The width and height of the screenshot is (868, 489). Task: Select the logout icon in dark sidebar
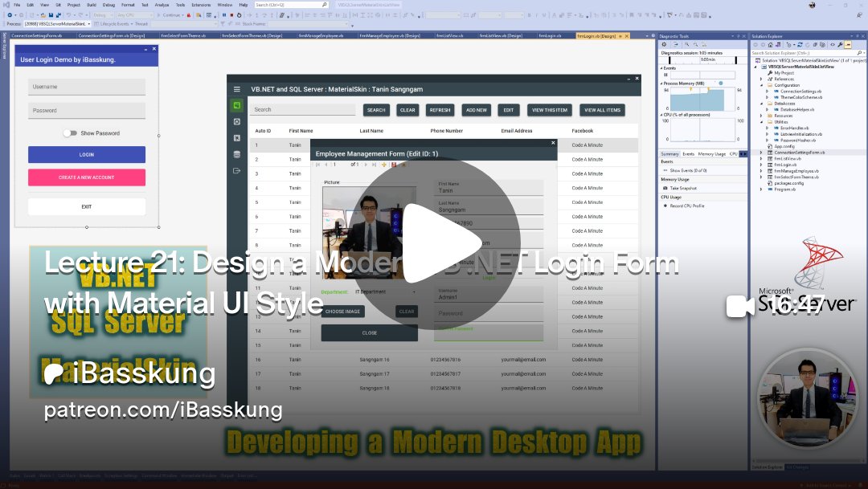click(237, 171)
